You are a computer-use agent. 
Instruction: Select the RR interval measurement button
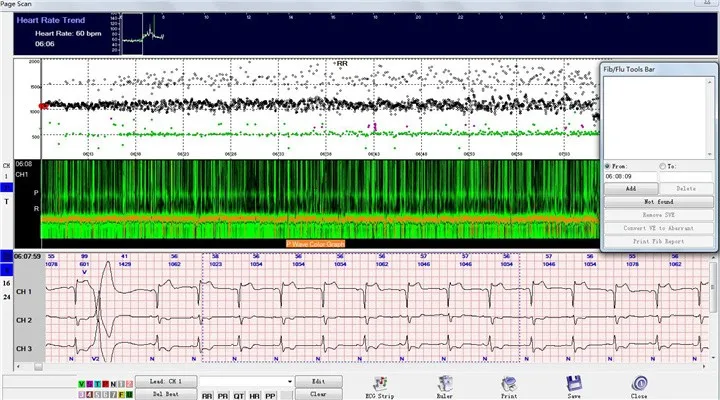pyautogui.click(x=208, y=396)
